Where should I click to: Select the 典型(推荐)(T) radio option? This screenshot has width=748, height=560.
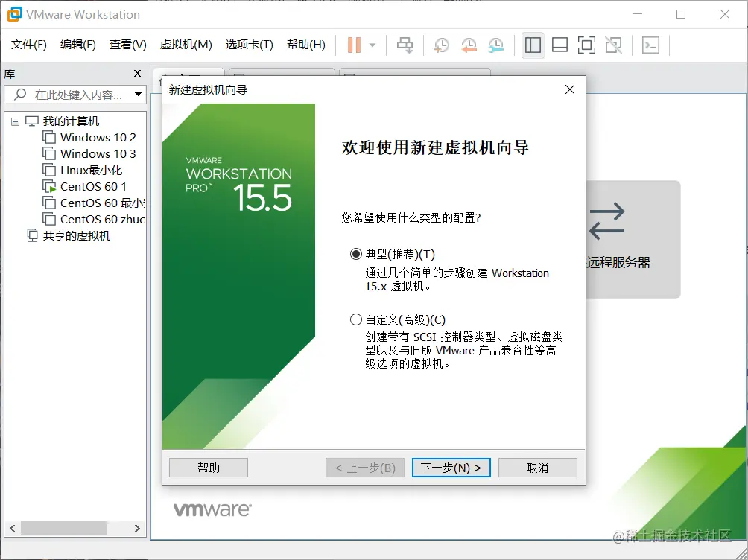tap(356, 254)
